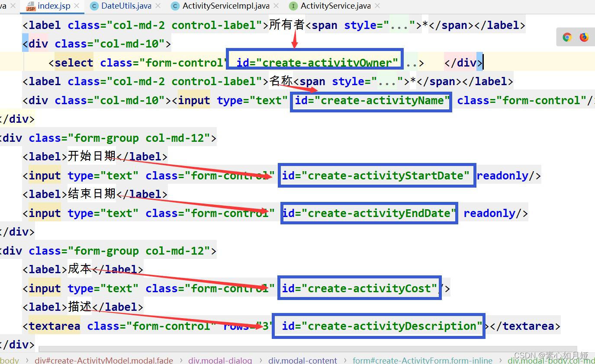Expand folded style value in 所有者 label span
The image size is (595, 364).
[399, 25]
